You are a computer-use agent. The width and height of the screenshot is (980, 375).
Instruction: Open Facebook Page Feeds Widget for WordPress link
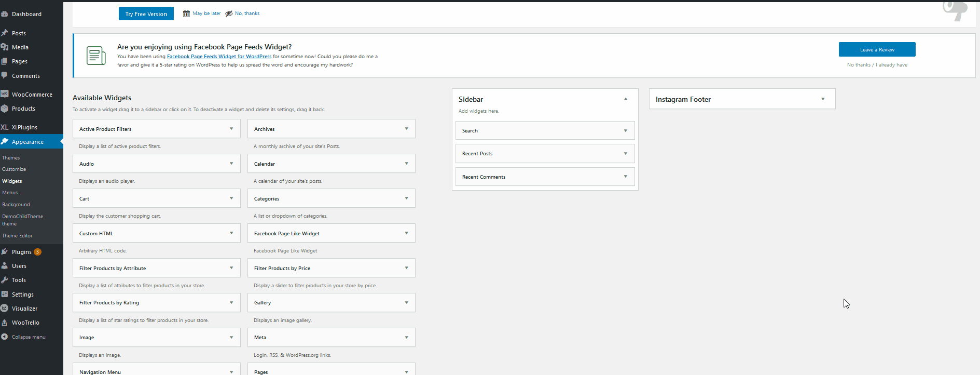click(219, 57)
